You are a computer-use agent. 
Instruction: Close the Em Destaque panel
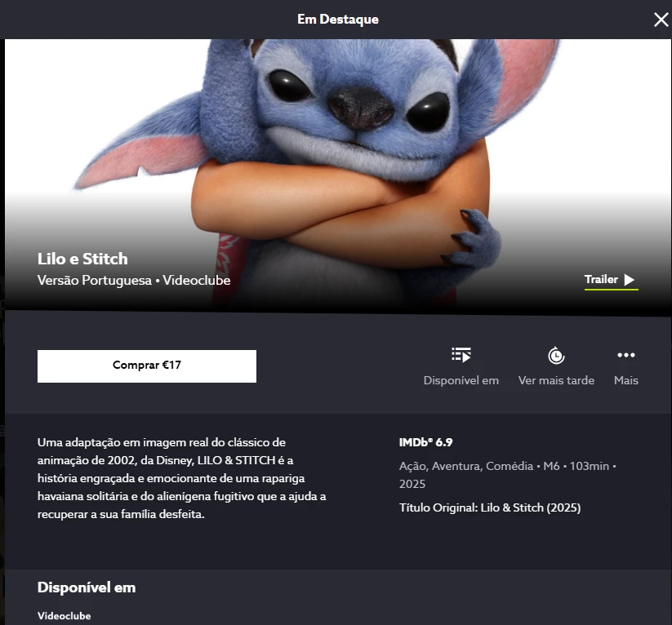point(661,20)
